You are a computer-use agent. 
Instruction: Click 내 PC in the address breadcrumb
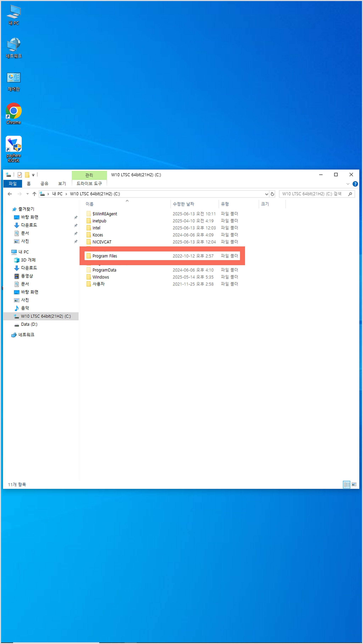pos(57,194)
